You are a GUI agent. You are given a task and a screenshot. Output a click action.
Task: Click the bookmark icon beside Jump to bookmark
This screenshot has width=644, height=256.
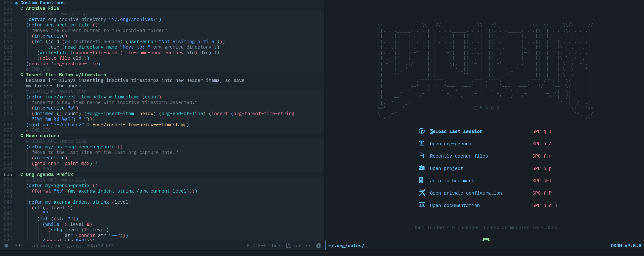(x=421, y=180)
